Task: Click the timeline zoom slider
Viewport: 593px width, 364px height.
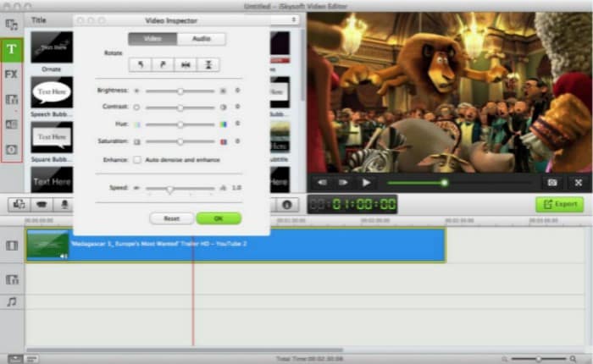Action: (539, 359)
